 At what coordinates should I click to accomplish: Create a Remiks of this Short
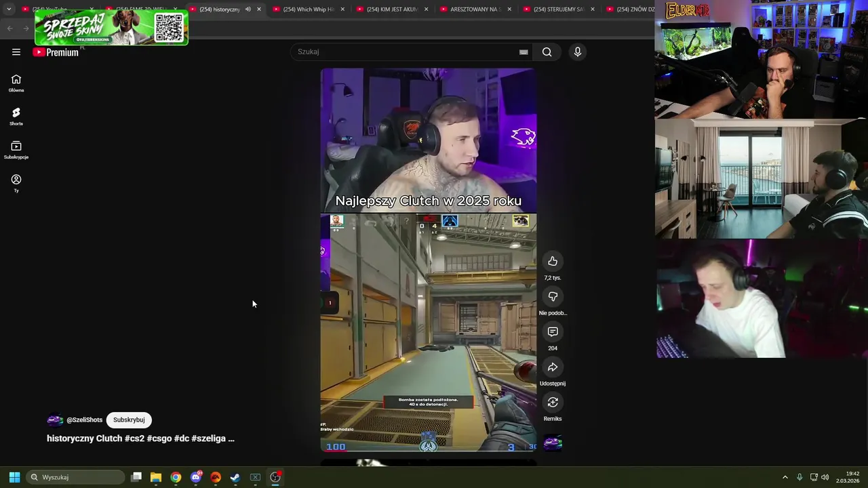pyautogui.click(x=553, y=403)
